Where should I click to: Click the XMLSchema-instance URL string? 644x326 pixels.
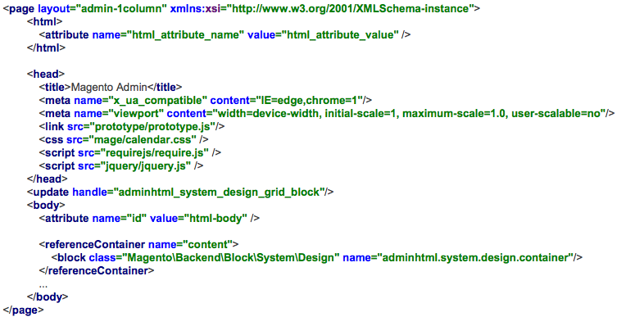point(351,9)
